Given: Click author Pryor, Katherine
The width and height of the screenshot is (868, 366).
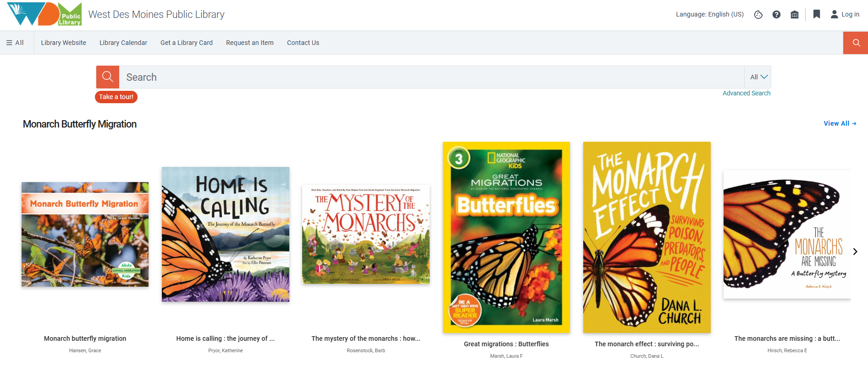Looking at the screenshot, I should pos(226,350).
